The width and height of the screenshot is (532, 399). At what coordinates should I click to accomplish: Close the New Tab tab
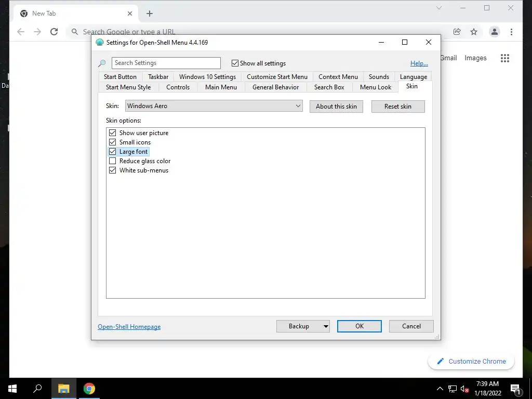[x=130, y=14]
